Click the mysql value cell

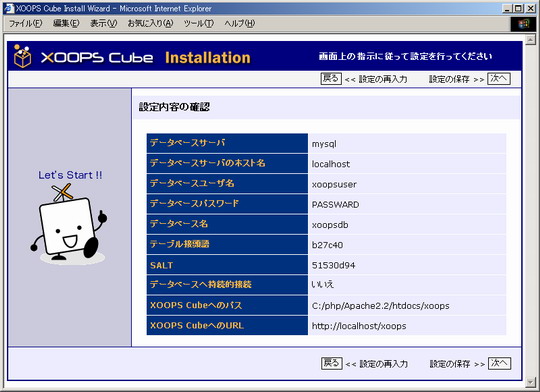pos(407,144)
